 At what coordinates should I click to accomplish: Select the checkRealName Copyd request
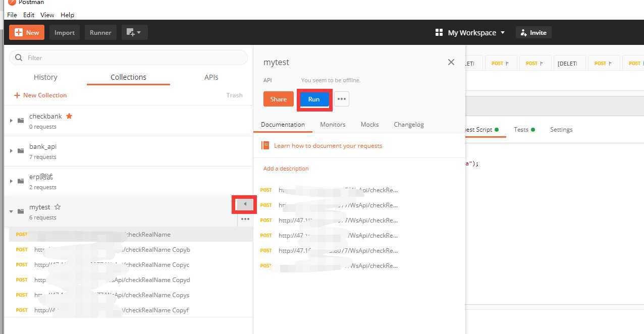point(131,280)
